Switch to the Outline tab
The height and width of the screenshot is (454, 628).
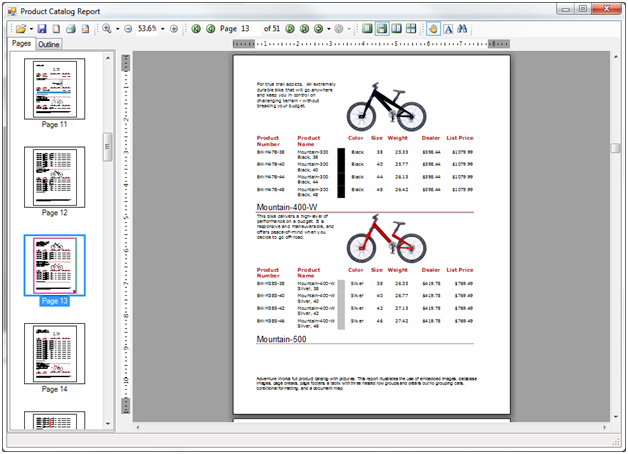[x=49, y=44]
